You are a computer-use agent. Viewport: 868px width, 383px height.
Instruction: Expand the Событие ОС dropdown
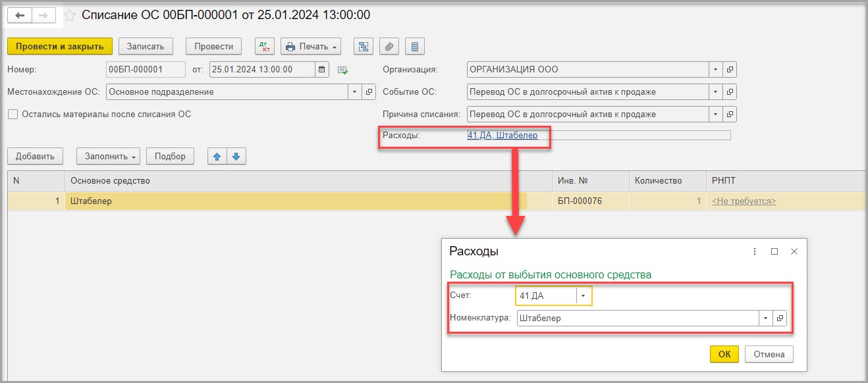point(716,92)
